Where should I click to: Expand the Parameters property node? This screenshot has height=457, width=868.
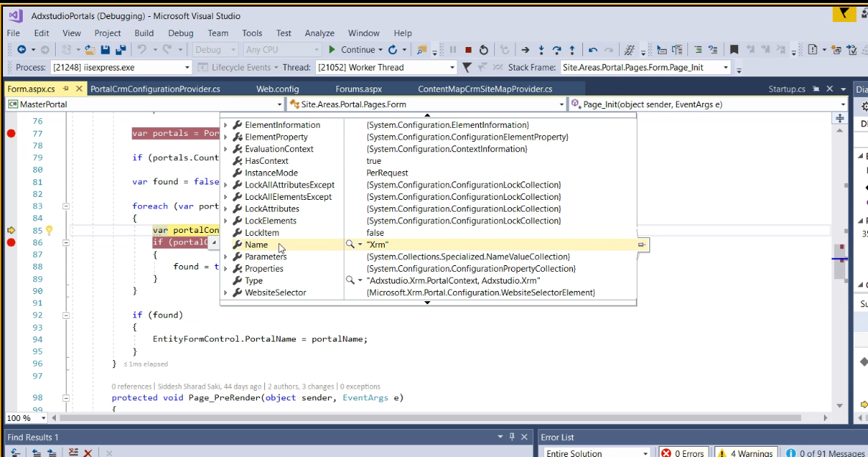pyautogui.click(x=225, y=257)
